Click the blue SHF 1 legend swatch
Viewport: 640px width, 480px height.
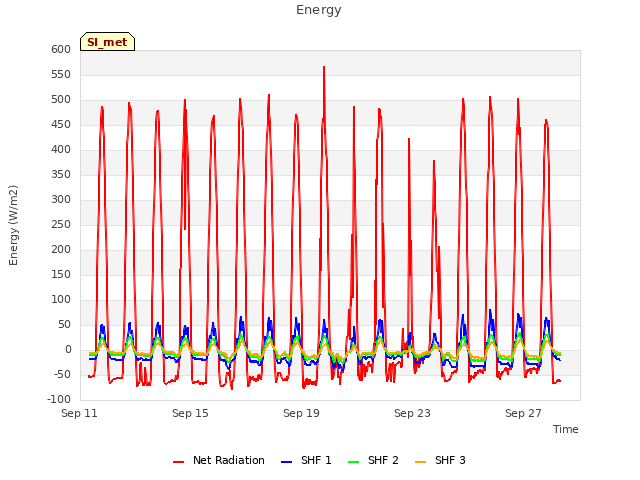click(x=287, y=462)
